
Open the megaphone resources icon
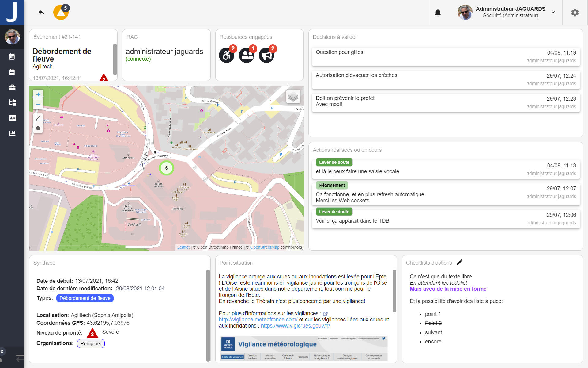pyautogui.click(x=266, y=55)
